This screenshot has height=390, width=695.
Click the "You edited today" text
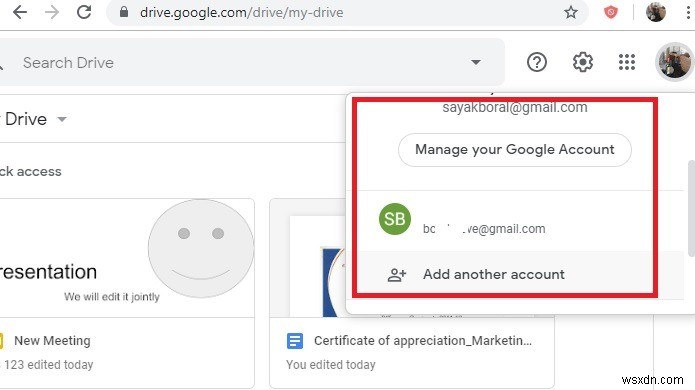pyautogui.click(x=331, y=365)
